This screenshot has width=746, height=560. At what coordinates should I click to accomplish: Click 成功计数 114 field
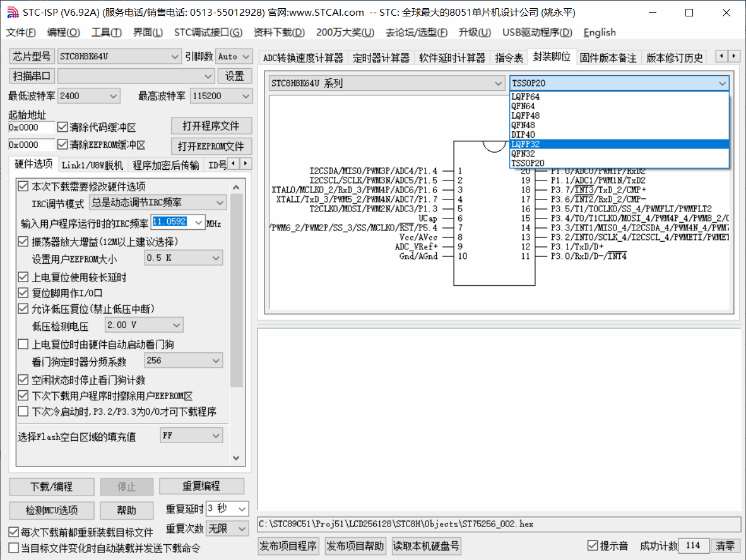click(693, 545)
